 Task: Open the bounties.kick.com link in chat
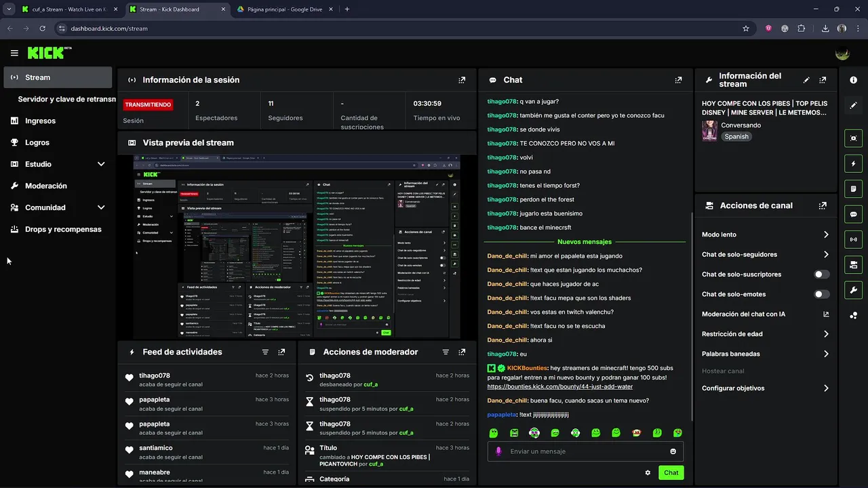(560, 386)
